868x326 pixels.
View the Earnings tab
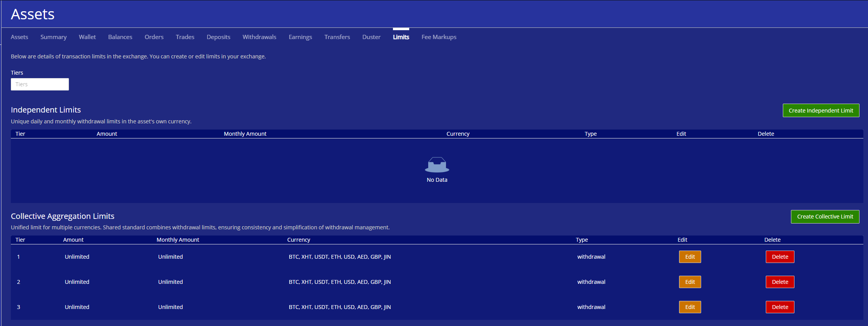(x=300, y=37)
